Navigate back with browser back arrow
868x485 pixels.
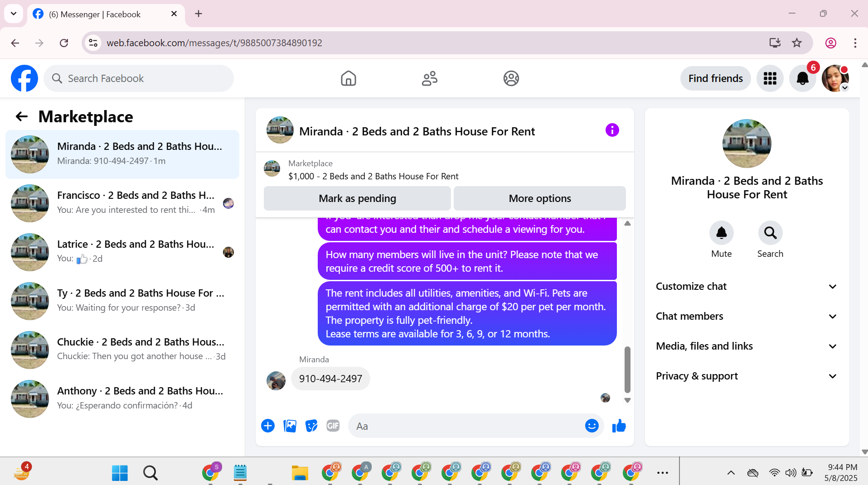click(x=15, y=43)
